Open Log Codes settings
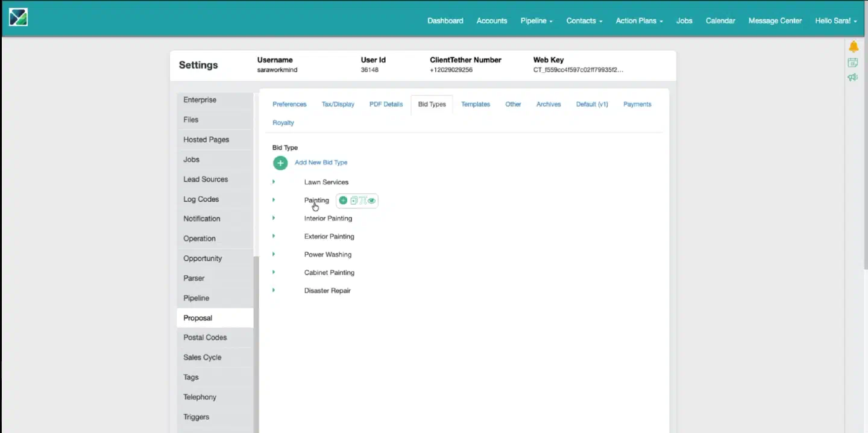Viewport: 868px width, 433px height. [x=215, y=199]
